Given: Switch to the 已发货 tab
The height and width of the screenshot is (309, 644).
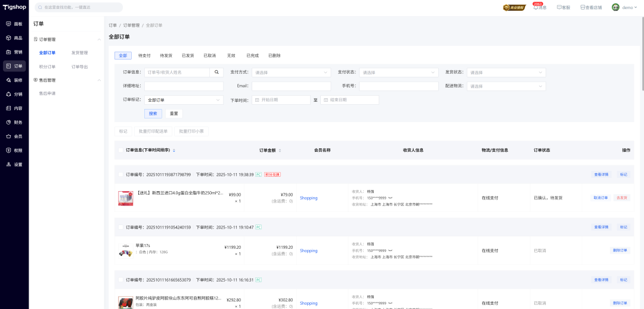Looking at the screenshot, I should coord(188,55).
